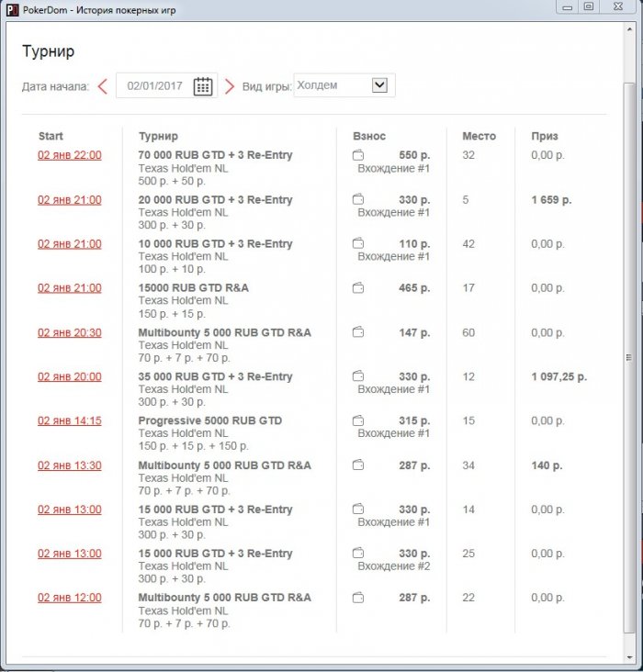
Task: Click wallet icon for 15 000 RUB Вхождение #2 row
Action: click(x=358, y=554)
